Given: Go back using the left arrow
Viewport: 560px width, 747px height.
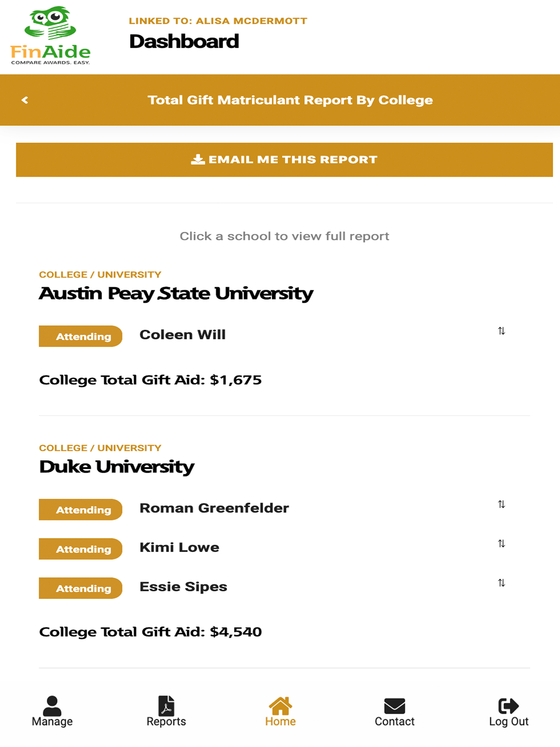Looking at the screenshot, I should (x=25, y=100).
